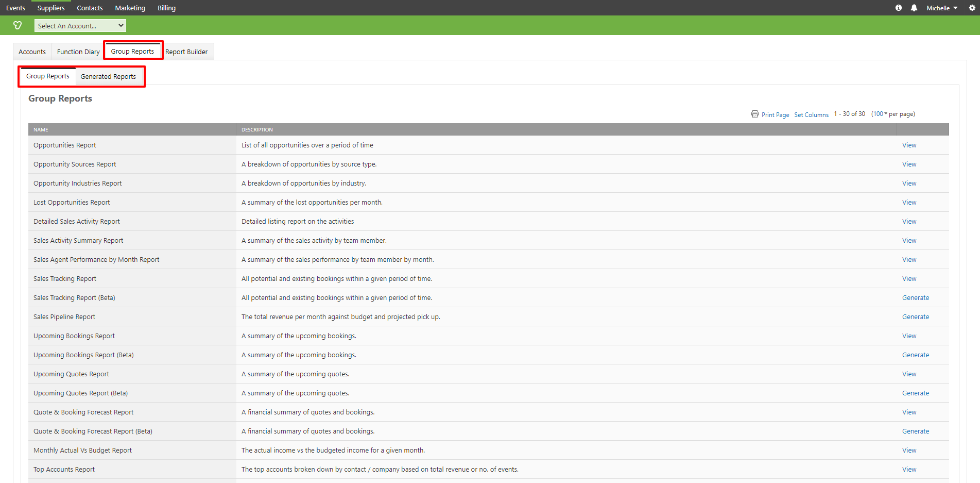Image resolution: width=980 pixels, height=483 pixels.
Task: Click the Sales Tracking Report (Beta) name
Action: tap(74, 298)
